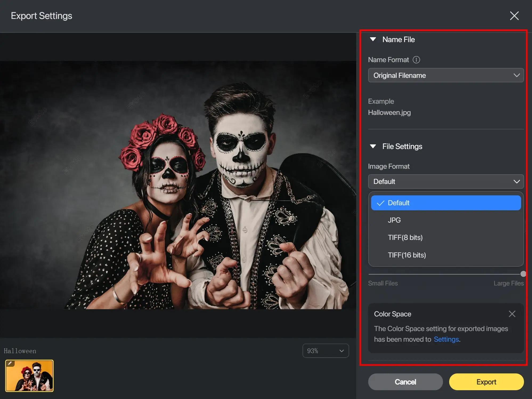Click the yellow Export button
The width and height of the screenshot is (532, 399).
pyautogui.click(x=486, y=382)
